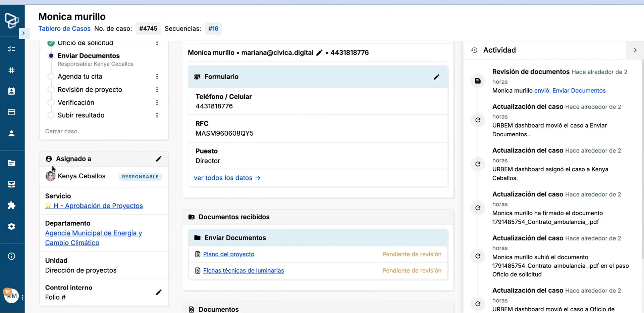This screenshot has height=313, width=644.
Task: Open the folder documents sidebar icon
Action: click(x=11, y=163)
